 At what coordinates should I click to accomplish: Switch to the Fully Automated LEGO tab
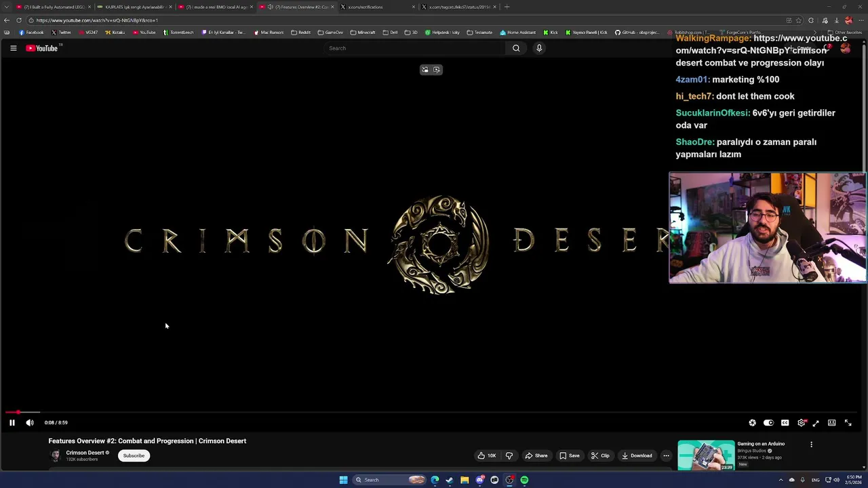[x=54, y=7]
